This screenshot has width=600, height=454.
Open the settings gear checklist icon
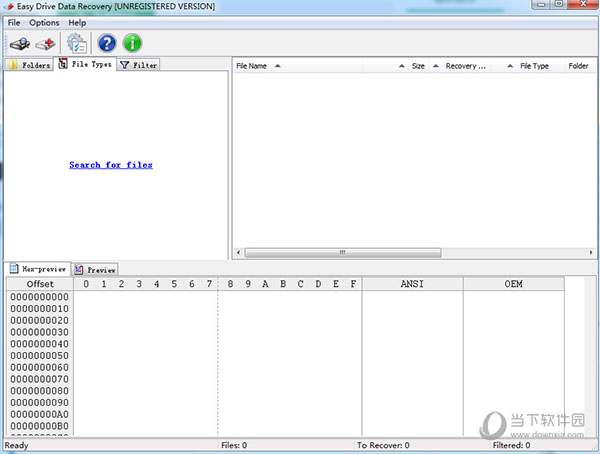coord(77,43)
